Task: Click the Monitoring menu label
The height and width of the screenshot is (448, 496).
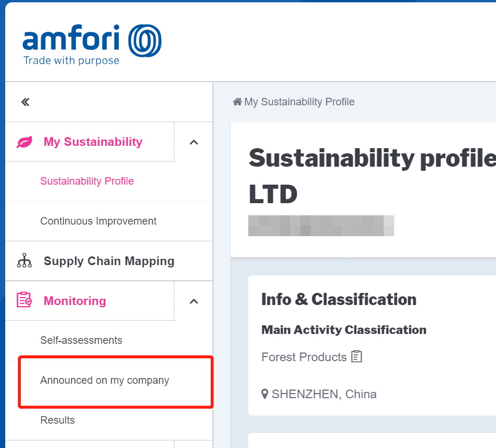Action: pos(75,301)
